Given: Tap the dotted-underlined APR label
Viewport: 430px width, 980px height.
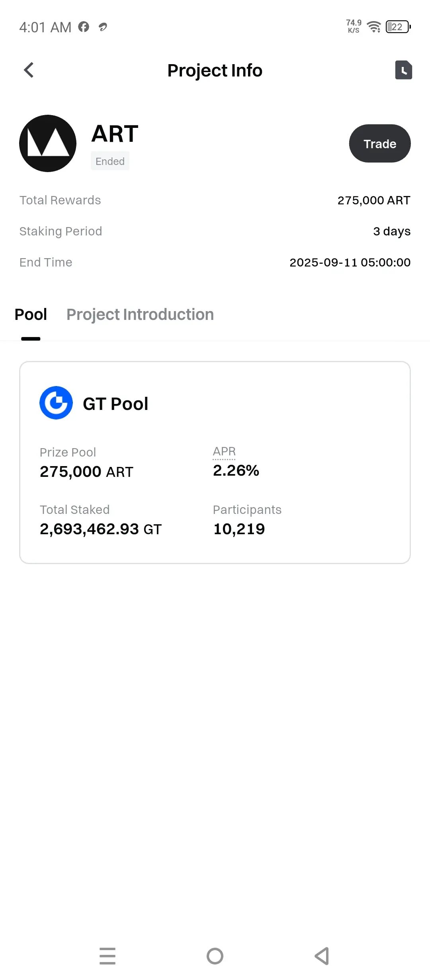Looking at the screenshot, I should [x=224, y=451].
